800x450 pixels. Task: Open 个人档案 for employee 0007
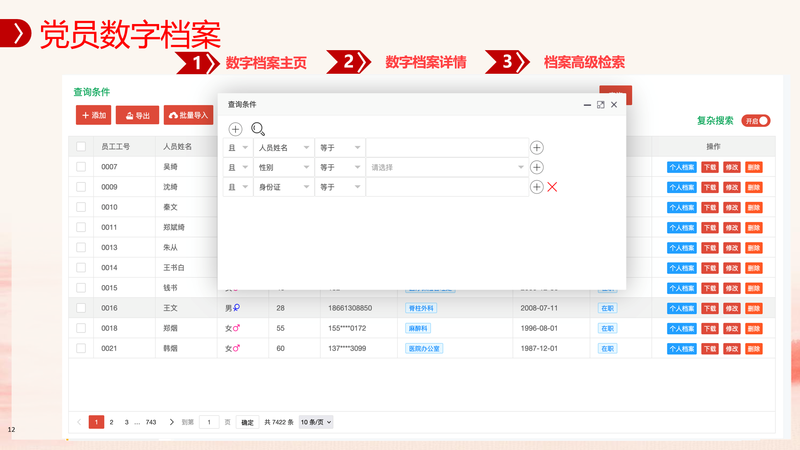click(x=682, y=167)
